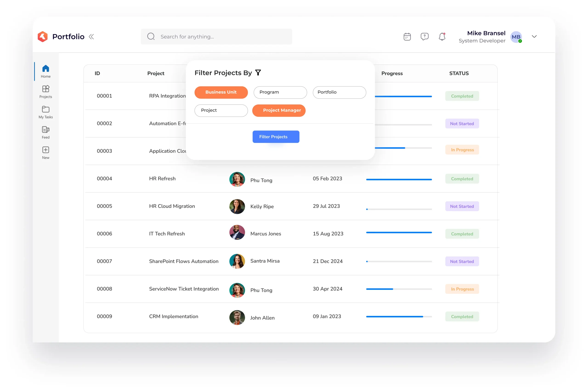The width and height of the screenshot is (588, 391).
Task: Open help question mark icon
Action: pyautogui.click(x=424, y=37)
